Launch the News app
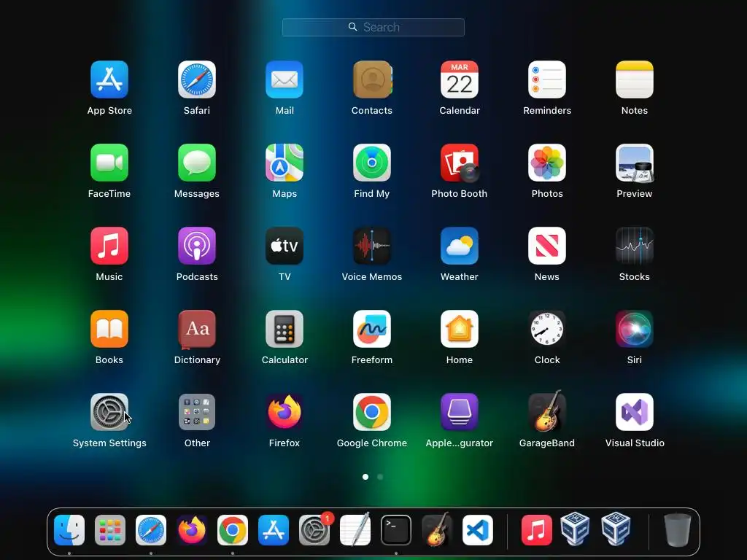The width and height of the screenshot is (747, 560). coord(547,246)
